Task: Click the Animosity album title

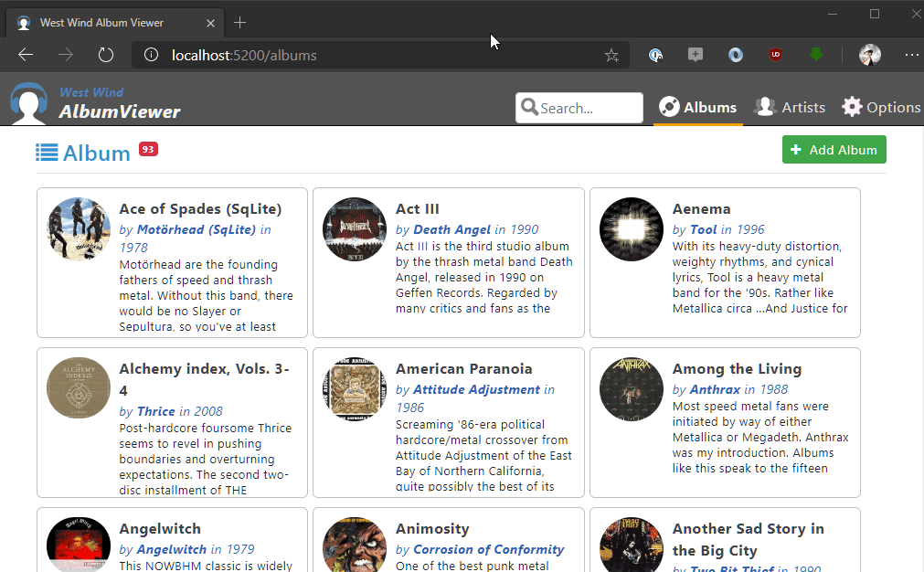Action: (432, 529)
